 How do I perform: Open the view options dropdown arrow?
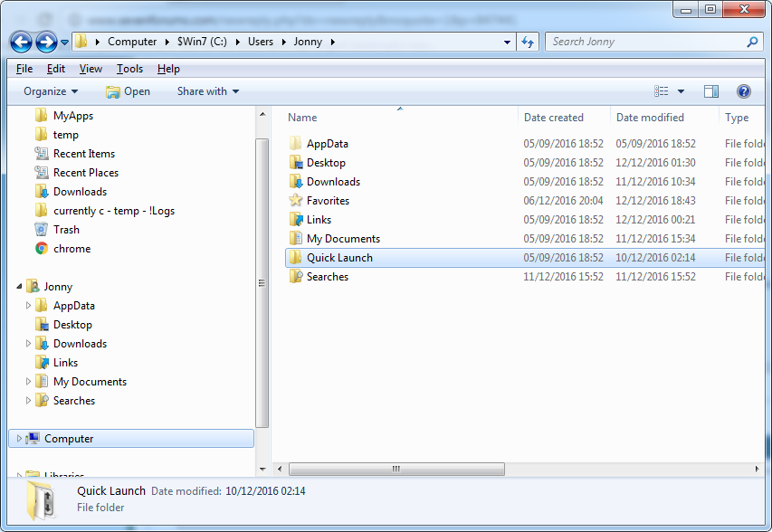pyautogui.click(x=681, y=91)
